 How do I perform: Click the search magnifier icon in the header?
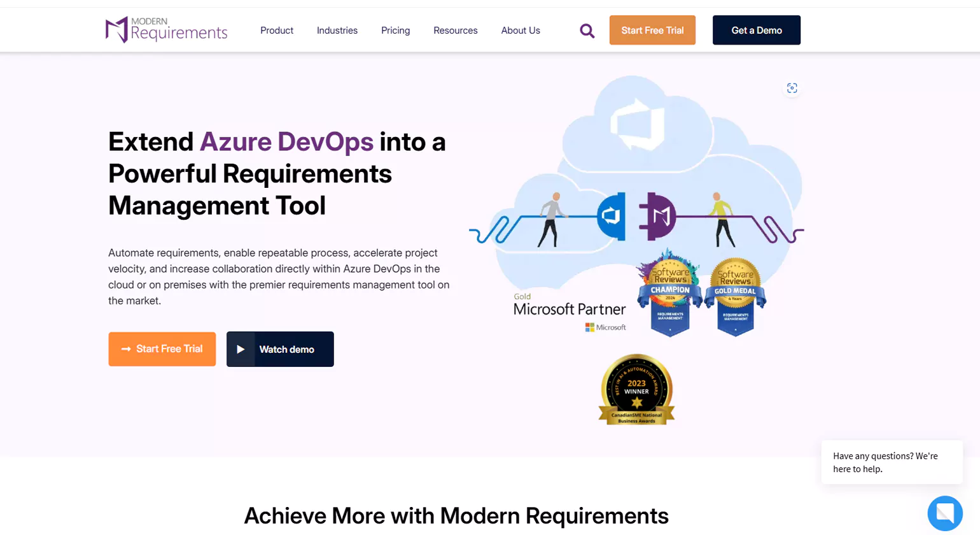(x=587, y=30)
